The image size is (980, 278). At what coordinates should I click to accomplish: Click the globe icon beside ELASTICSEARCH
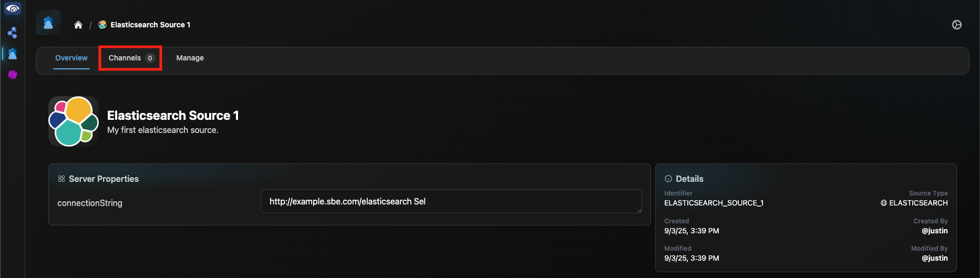click(x=884, y=203)
